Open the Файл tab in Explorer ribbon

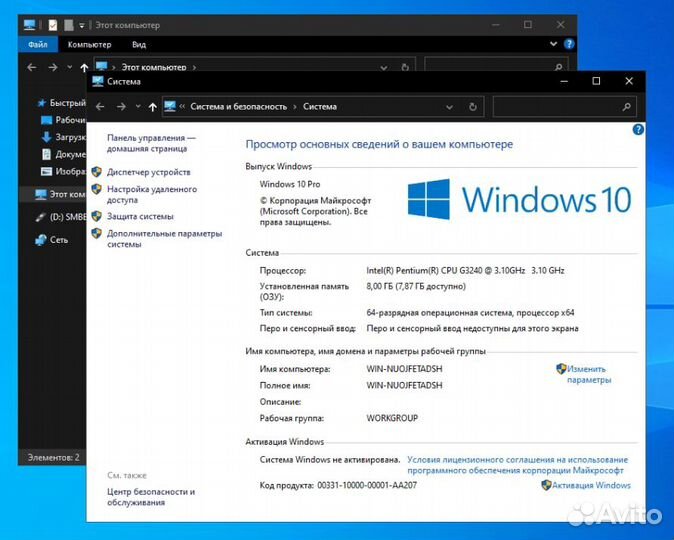[38, 44]
